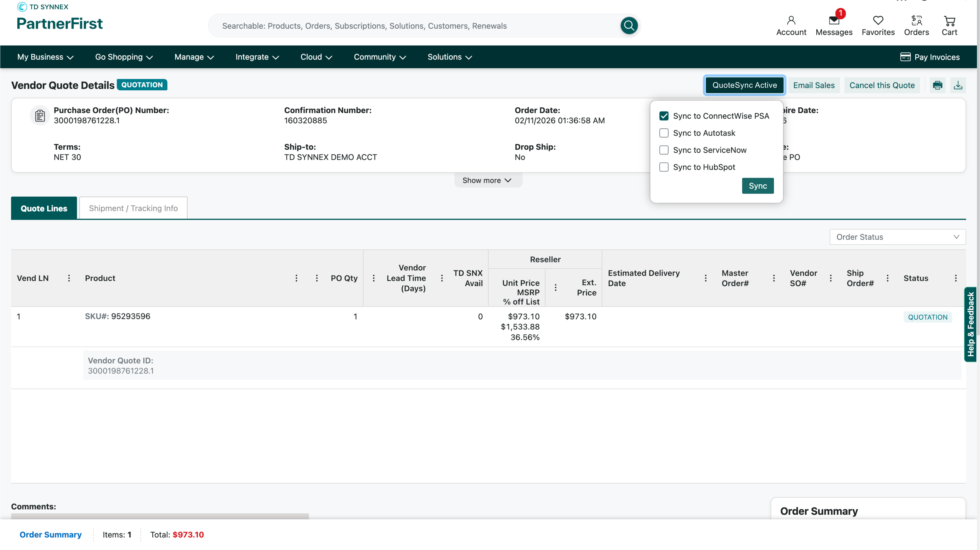This screenshot has width=980, height=550.
Task: Click Cancel this Quote button
Action: tap(882, 85)
